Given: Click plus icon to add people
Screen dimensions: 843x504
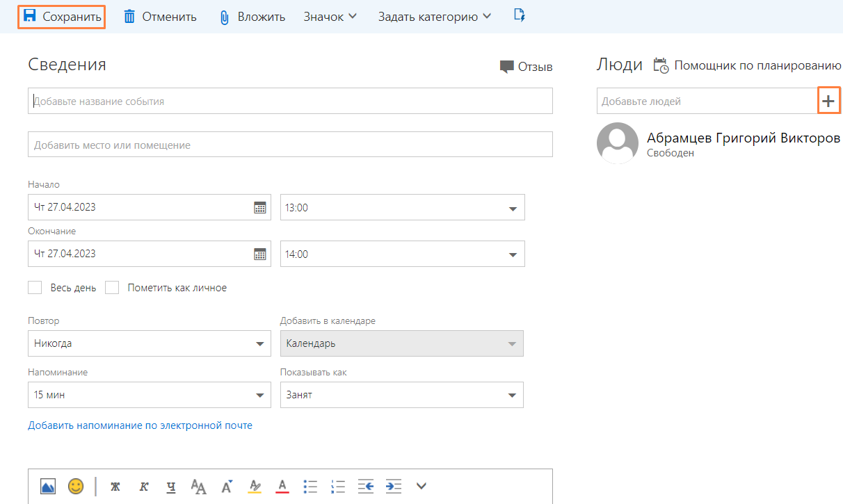Looking at the screenshot, I should pyautogui.click(x=828, y=101).
